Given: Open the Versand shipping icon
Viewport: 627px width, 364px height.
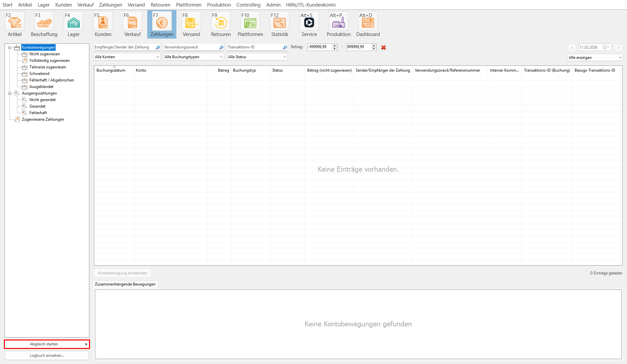Looking at the screenshot, I should (191, 22).
